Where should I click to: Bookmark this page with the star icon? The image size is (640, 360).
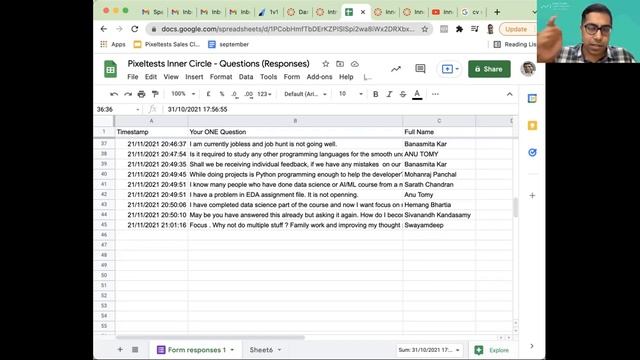pos(424,29)
